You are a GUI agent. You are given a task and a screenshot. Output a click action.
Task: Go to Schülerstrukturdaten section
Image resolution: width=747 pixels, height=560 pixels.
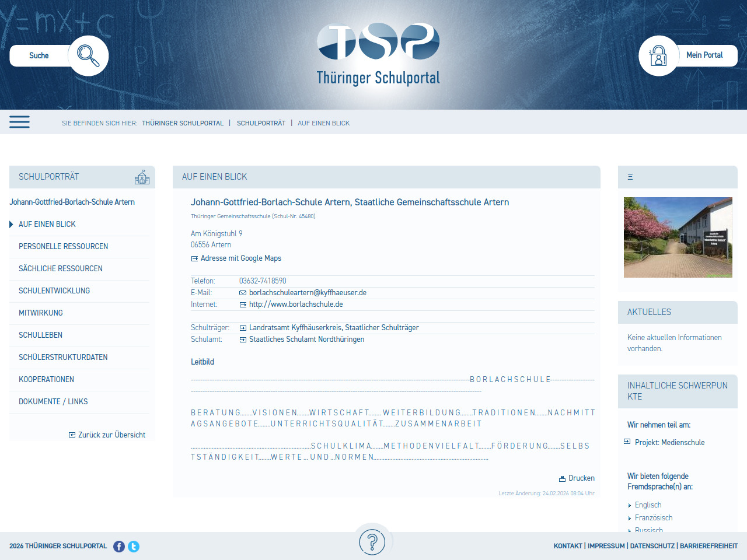[x=63, y=358]
